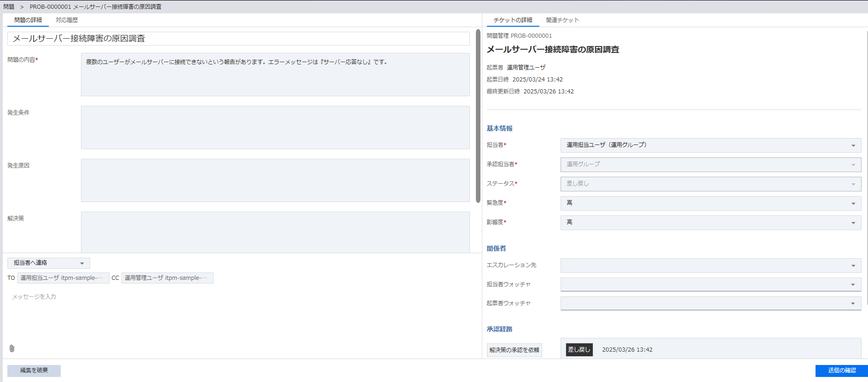This screenshot has width=868, height=382.
Task: Click the left panel vertical scrollbar
Action: [x=478, y=115]
